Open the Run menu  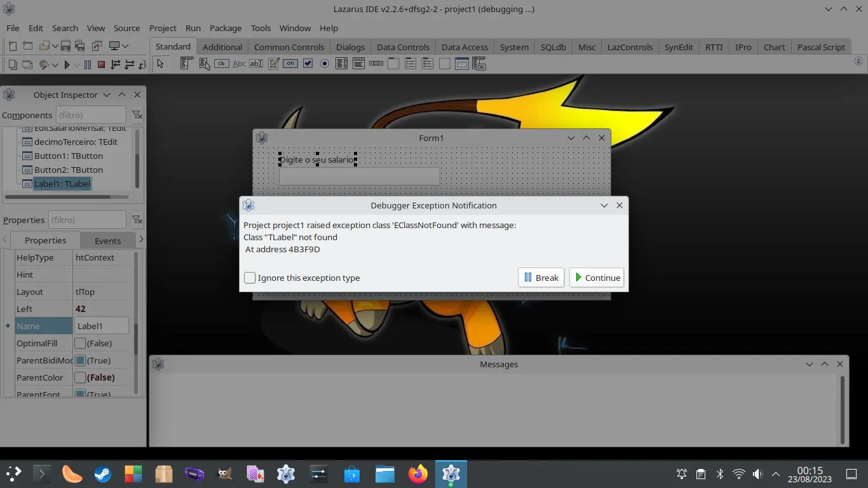coord(193,28)
